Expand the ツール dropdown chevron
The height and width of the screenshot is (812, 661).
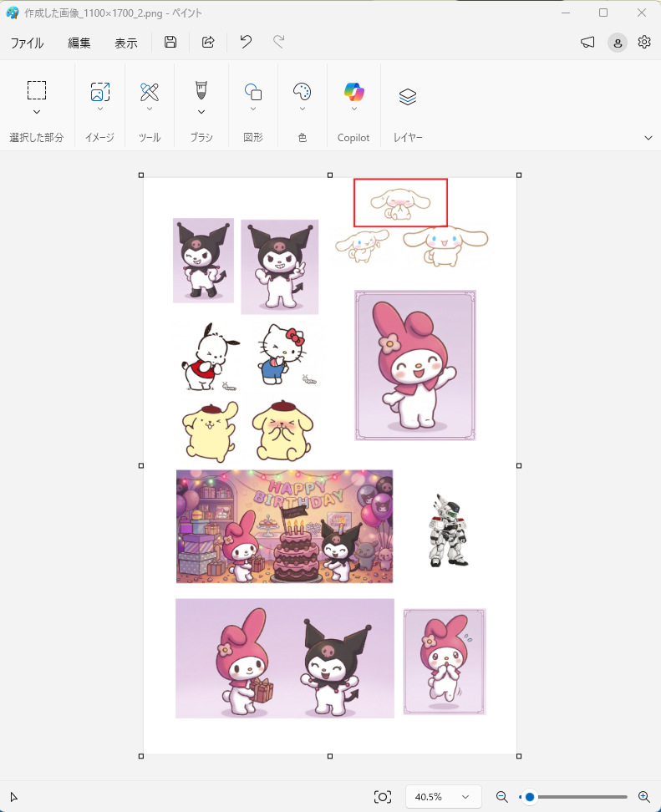coord(150,109)
